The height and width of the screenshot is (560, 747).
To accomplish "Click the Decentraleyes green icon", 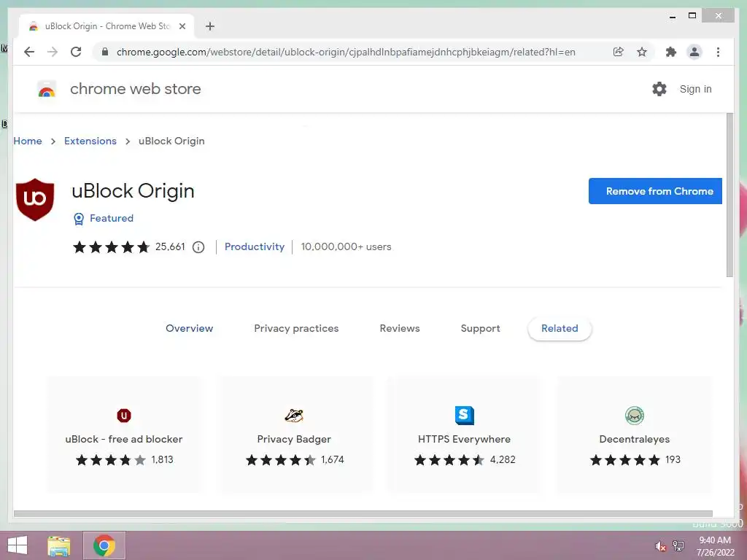I will coord(635,415).
